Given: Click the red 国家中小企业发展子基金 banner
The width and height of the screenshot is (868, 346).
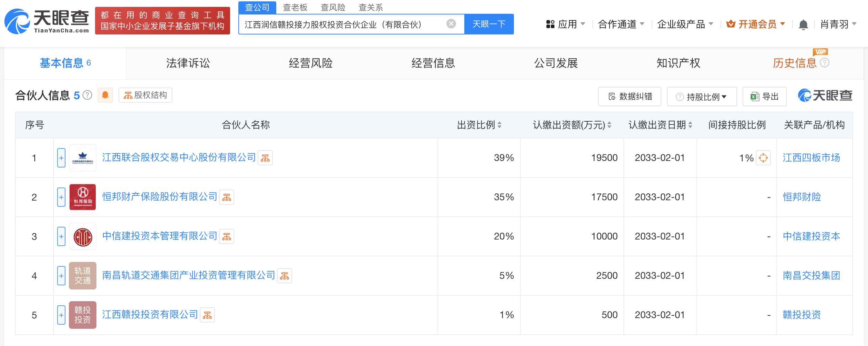Looking at the screenshot, I should click(163, 21).
